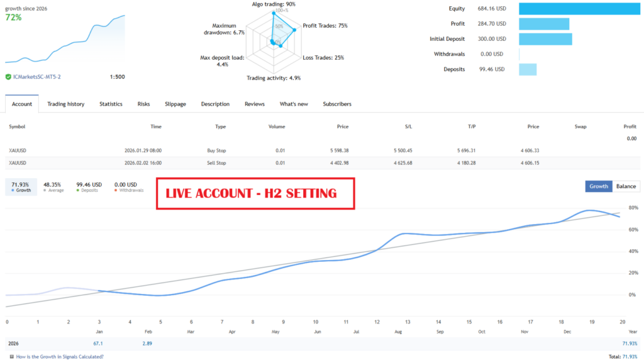Toggle the 0.00 USD Withdrawals series
The width and height of the screenshot is (644, 360).
[129, 187]
